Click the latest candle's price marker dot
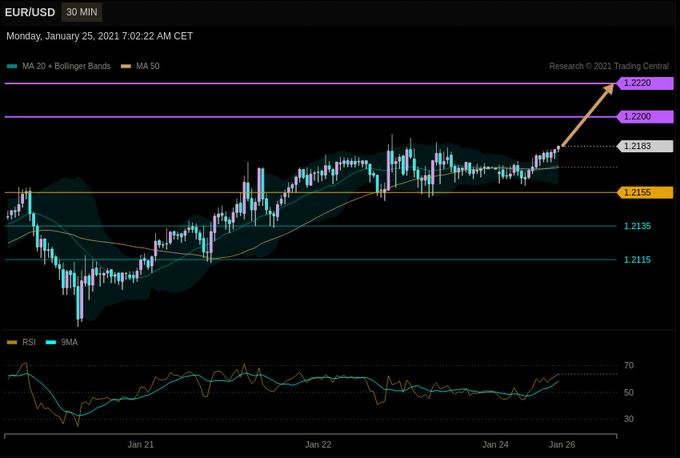Viewport: 680px width, 458px height. 559,148
